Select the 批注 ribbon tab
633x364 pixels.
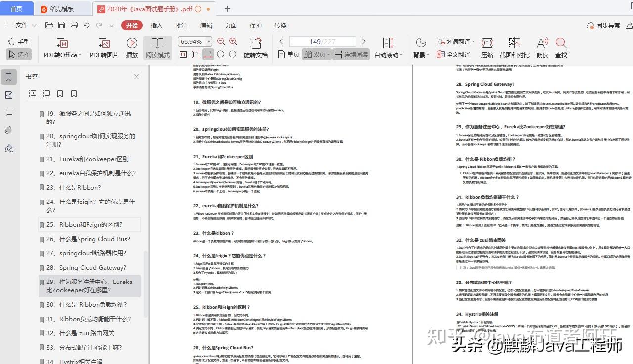click(181, 25)
